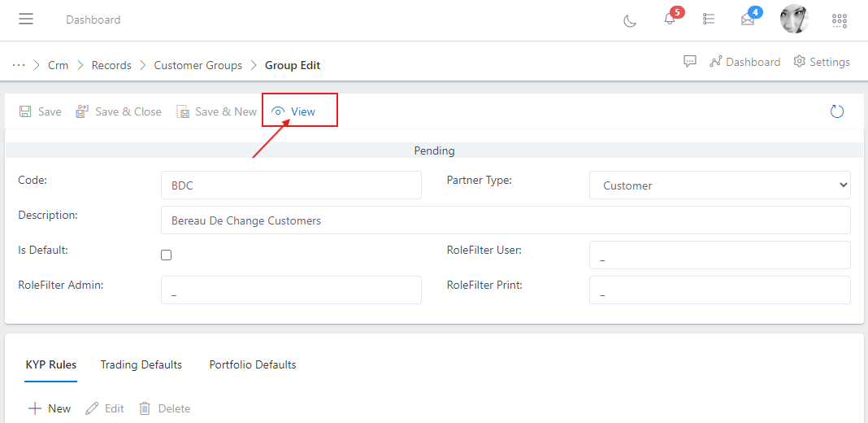
Task: Click the Delete trash button
Action: click(164, 408)
